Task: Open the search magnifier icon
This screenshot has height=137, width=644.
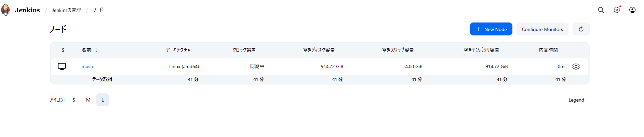Action: pos(601,10)
